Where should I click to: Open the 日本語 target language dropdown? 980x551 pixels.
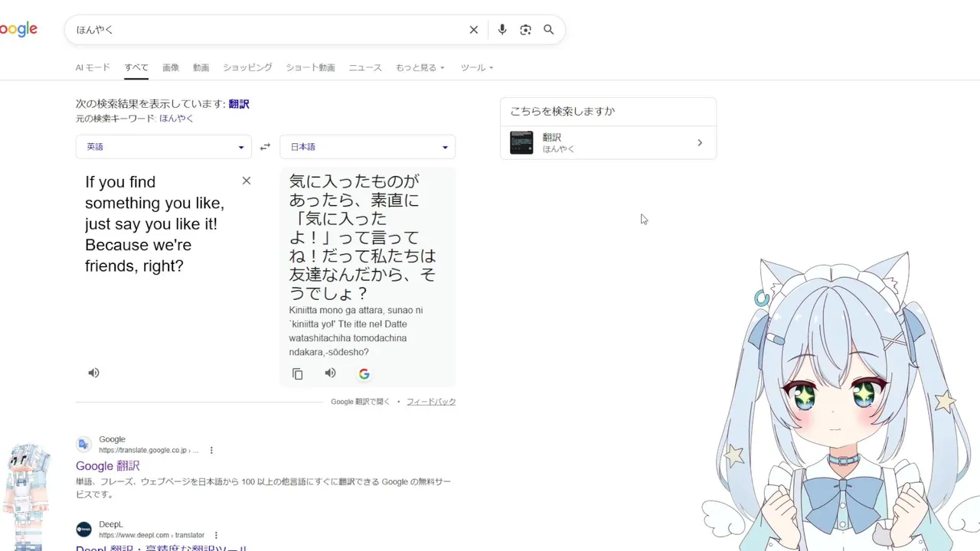367,147
